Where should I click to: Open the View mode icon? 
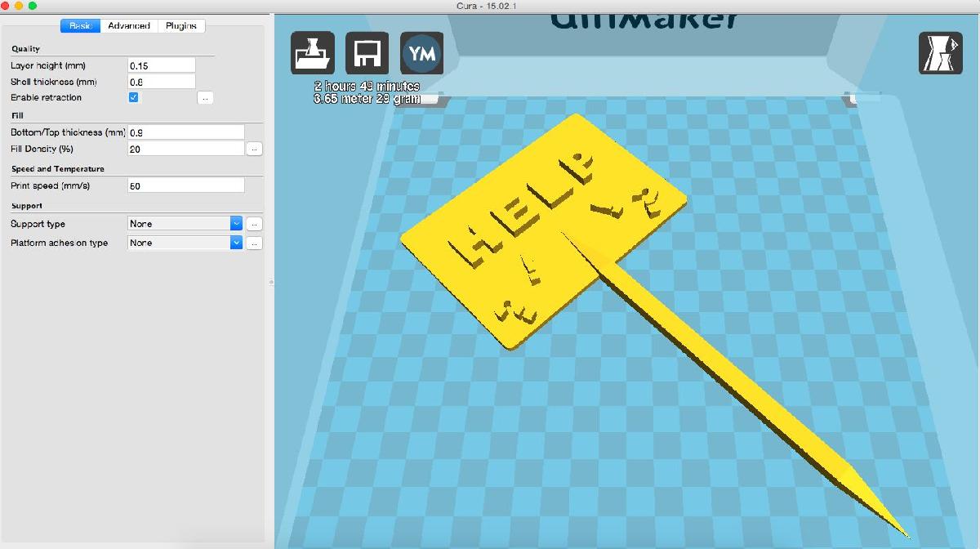click(940, 54)
